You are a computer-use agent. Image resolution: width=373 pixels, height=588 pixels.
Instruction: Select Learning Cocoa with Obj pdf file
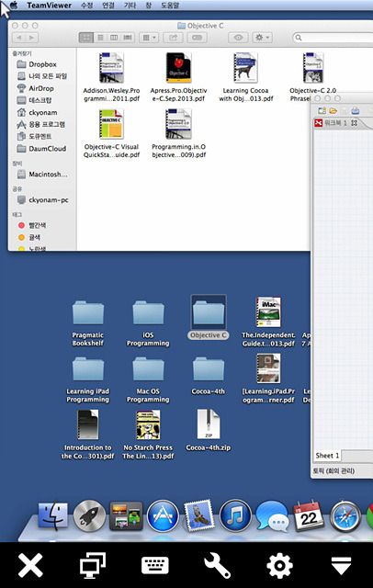246,77
